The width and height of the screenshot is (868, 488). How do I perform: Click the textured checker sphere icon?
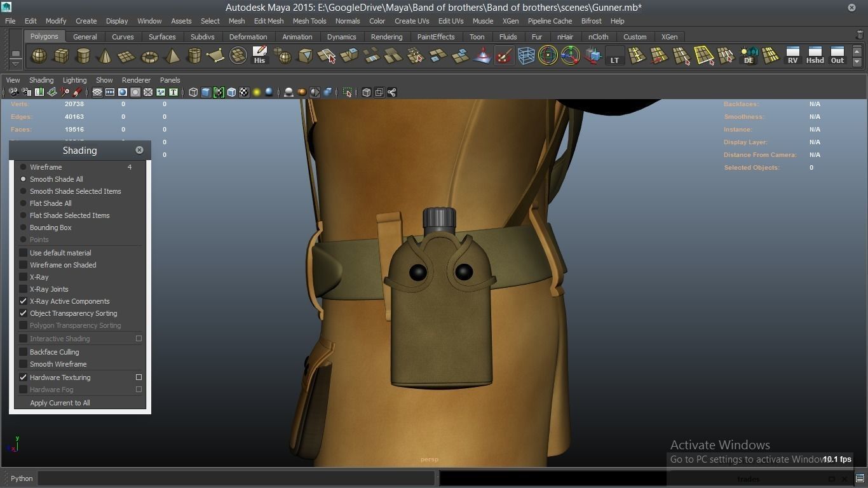click(x=244, y=92)
